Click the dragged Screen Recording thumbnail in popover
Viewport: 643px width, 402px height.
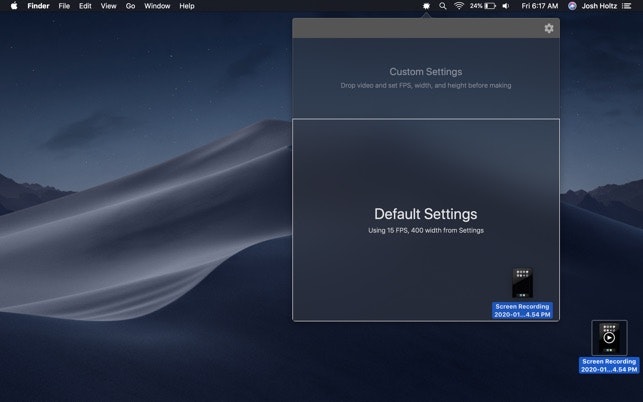(x=522, y=283)
